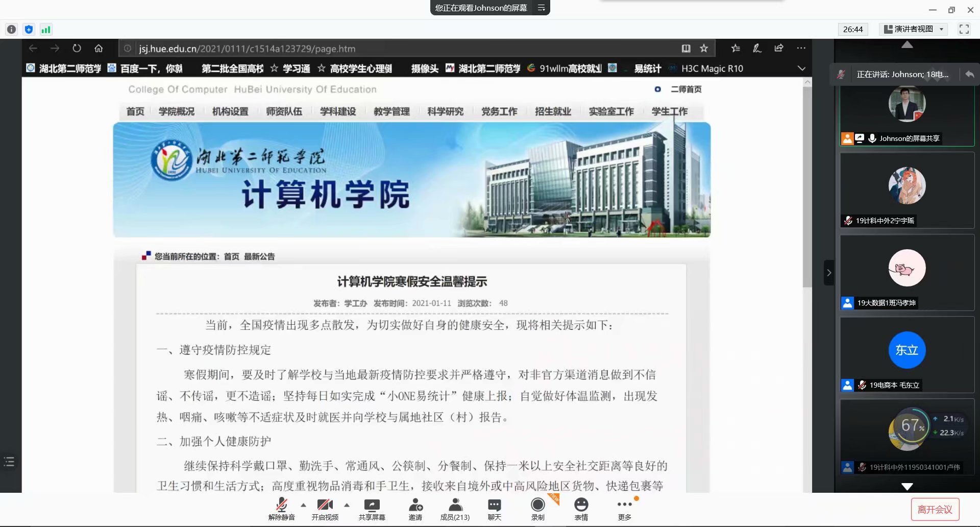Click the browser share icon
The image size is (980, 527).
pos(779,49)
